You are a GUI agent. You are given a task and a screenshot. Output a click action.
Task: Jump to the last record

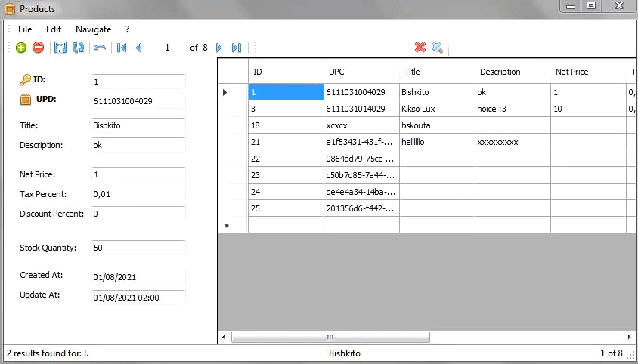237,48
